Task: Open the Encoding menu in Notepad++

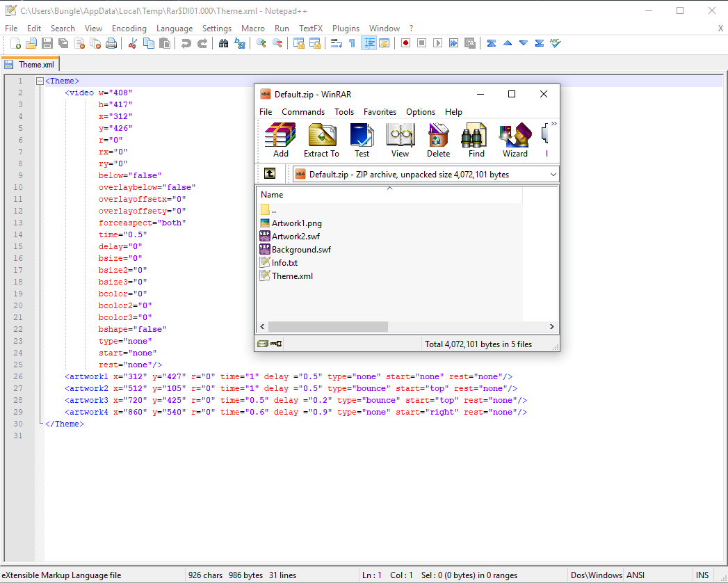Action: (129, 29)
